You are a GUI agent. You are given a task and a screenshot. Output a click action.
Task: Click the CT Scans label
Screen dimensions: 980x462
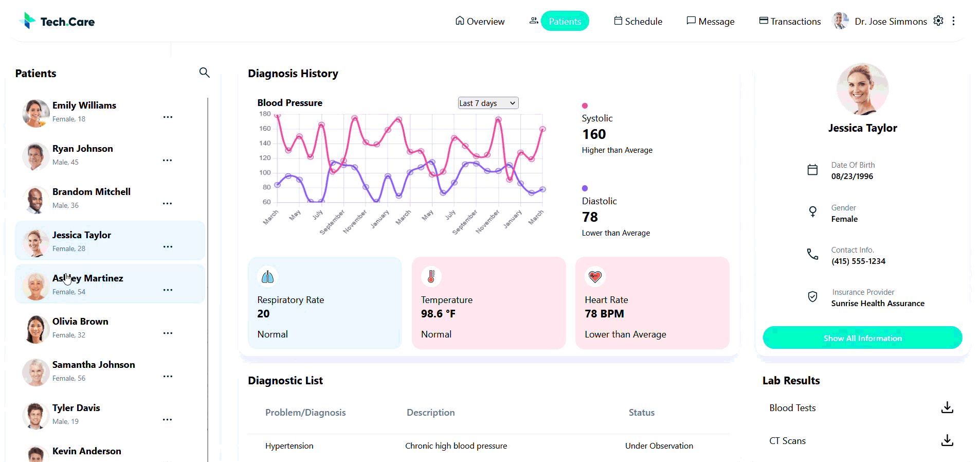[x=787, y=441]
